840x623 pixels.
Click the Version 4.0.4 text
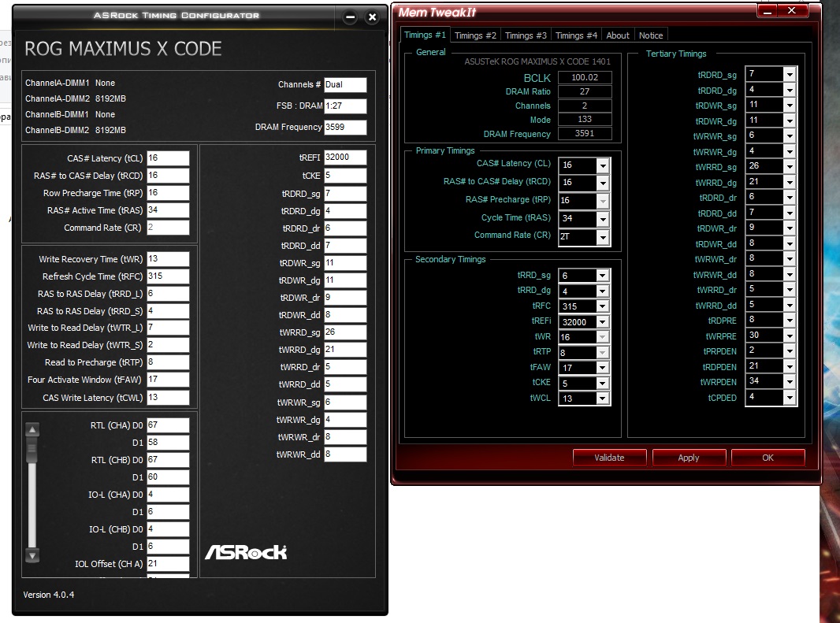(49, 595)
